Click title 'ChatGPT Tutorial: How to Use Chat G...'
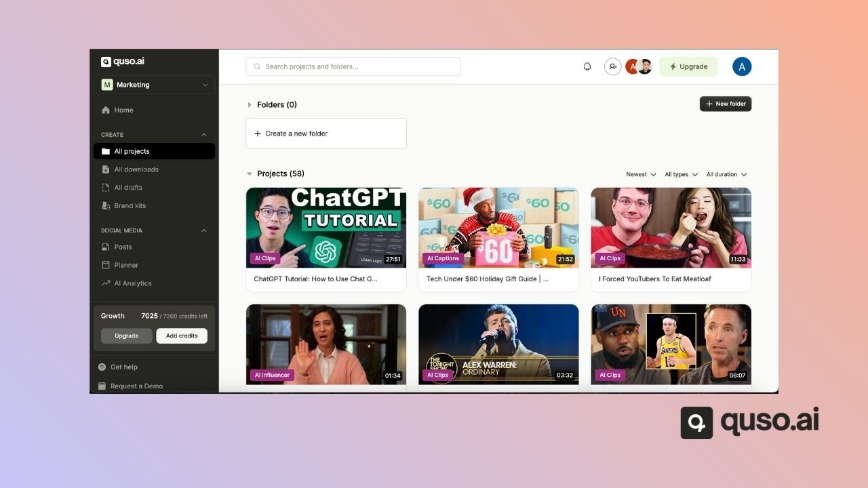 [315, 279]
